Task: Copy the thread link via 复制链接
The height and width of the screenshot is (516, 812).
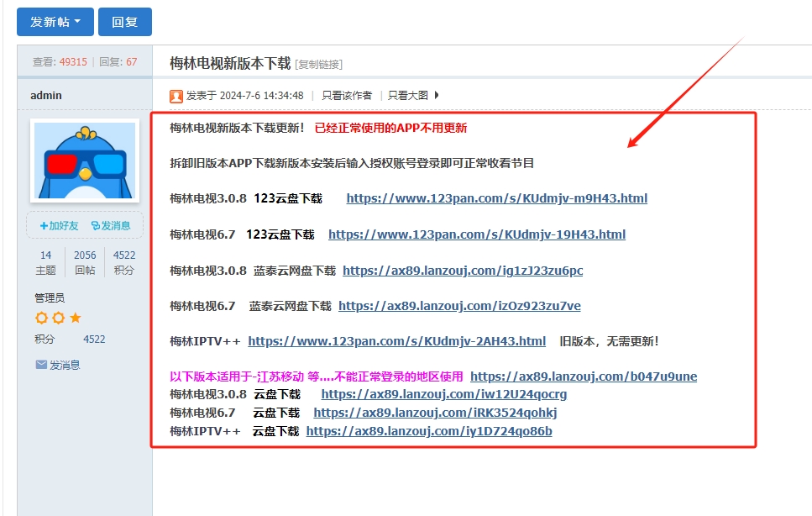Action: click(319, 64)
